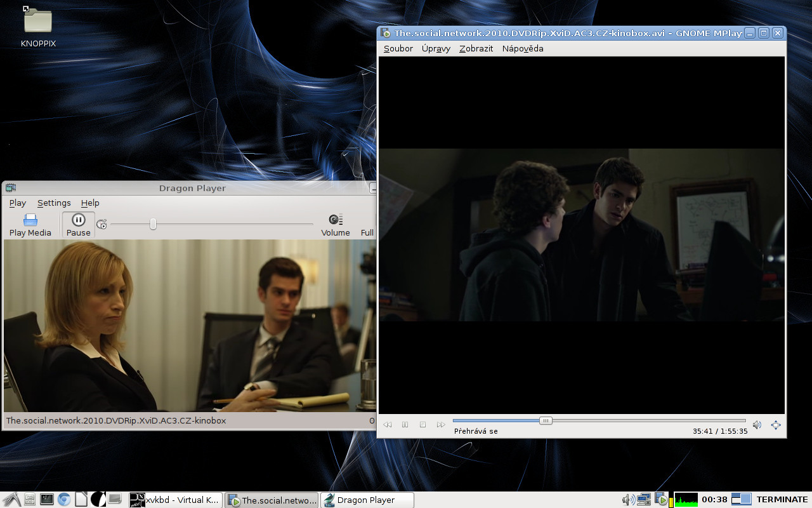The image size is (812, 508).
Task: Switch to the xvkbd Virtual Keyboard taskbar button
Action: coord(176,500)
